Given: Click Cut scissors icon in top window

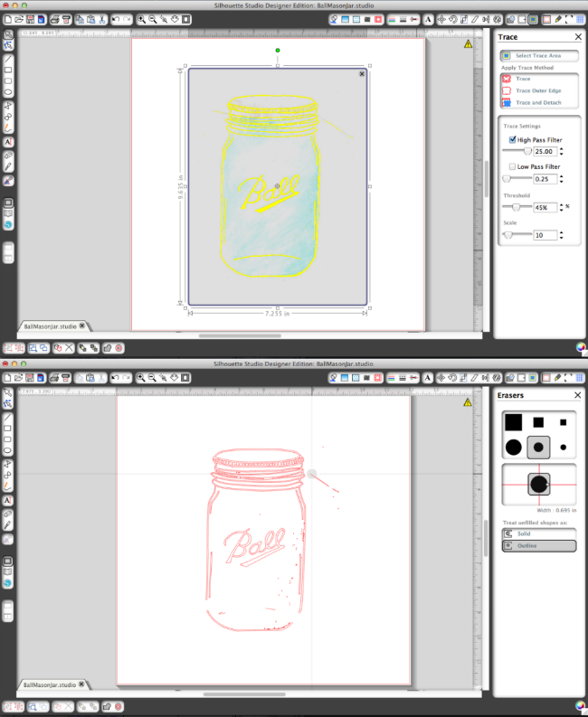Looking at the screenshot, I should [x=101, y=19].
